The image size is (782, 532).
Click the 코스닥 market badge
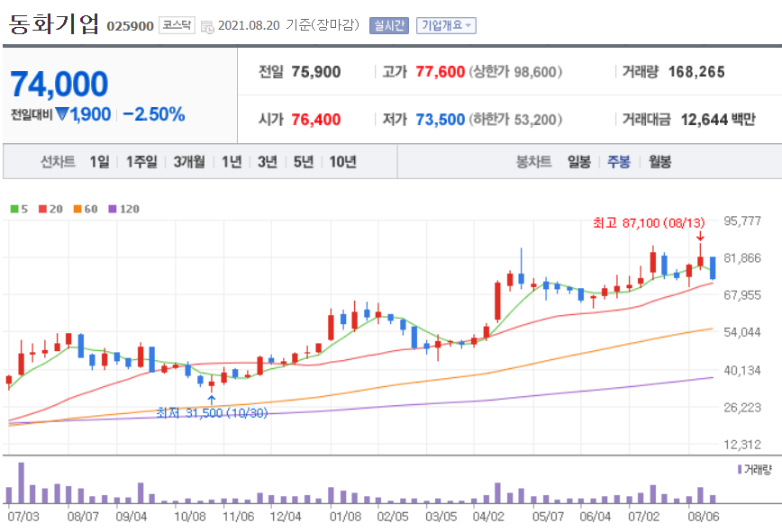[x=177, y=25]
